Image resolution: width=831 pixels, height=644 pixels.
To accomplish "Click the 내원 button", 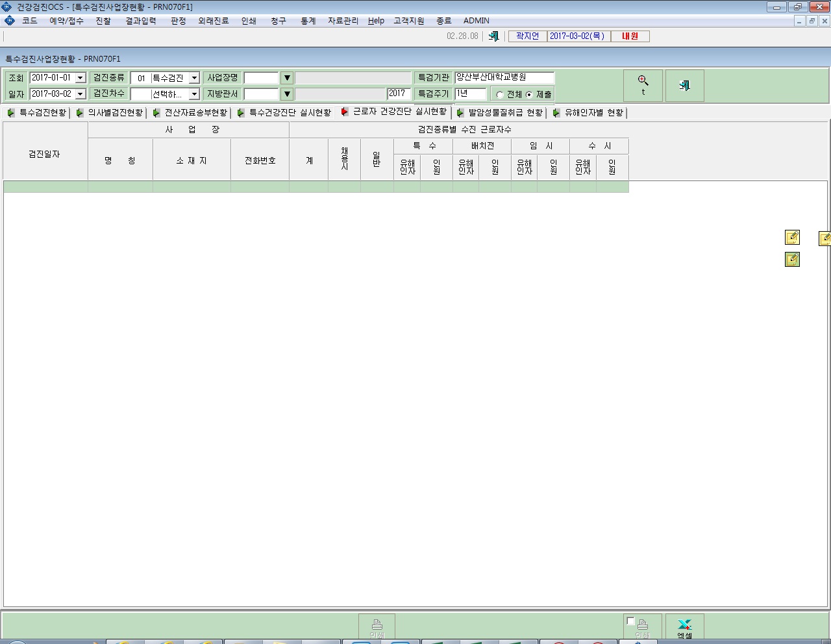I will [x=630, y=36].
